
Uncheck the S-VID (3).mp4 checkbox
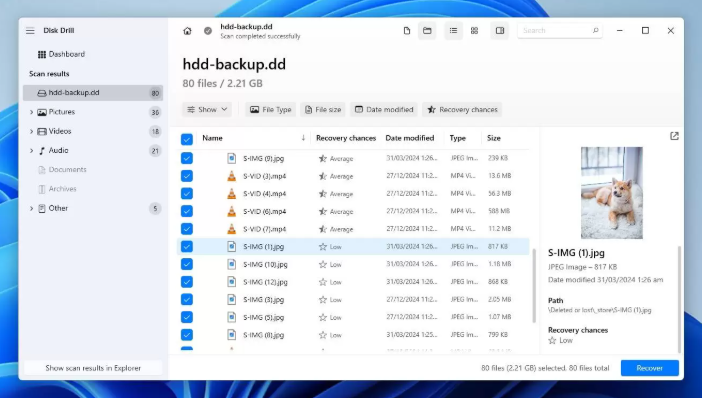click(x=187, y=176)
